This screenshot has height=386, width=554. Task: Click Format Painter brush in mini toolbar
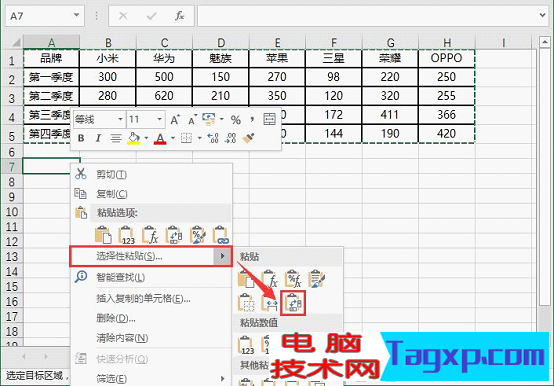click(248, 138)
